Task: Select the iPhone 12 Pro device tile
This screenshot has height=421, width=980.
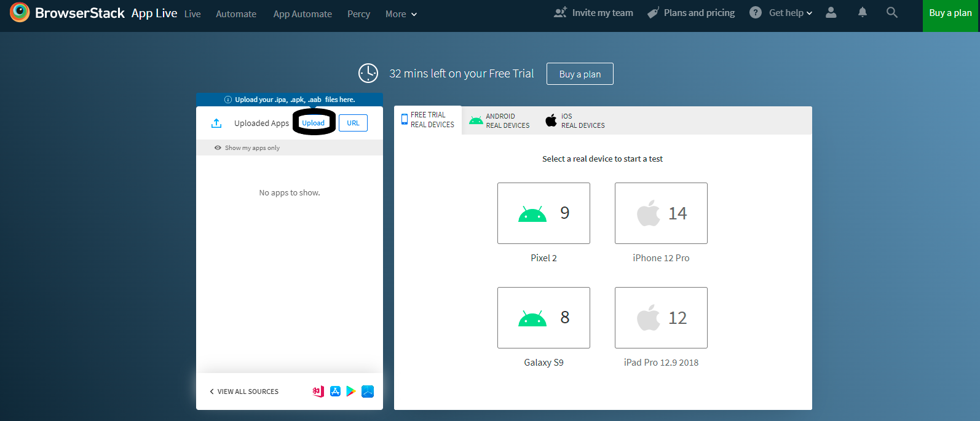Action: click(x=661, y=213)
